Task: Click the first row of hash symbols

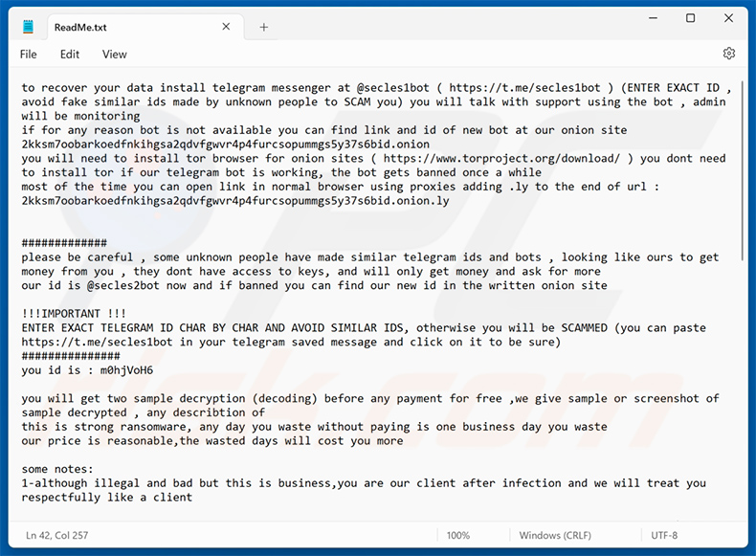Action: (x=64, y=242)
